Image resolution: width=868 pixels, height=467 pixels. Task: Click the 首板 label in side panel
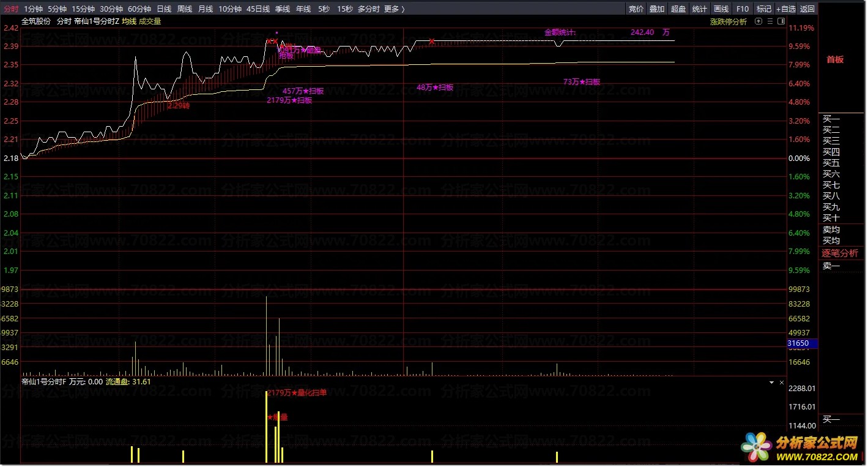[x=835, y=59]
